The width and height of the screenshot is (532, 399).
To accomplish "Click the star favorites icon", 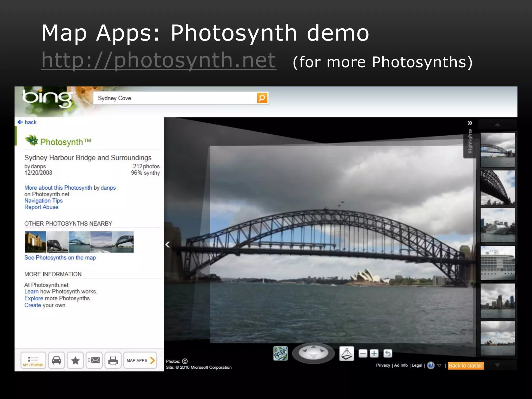I will click(75, 360).
